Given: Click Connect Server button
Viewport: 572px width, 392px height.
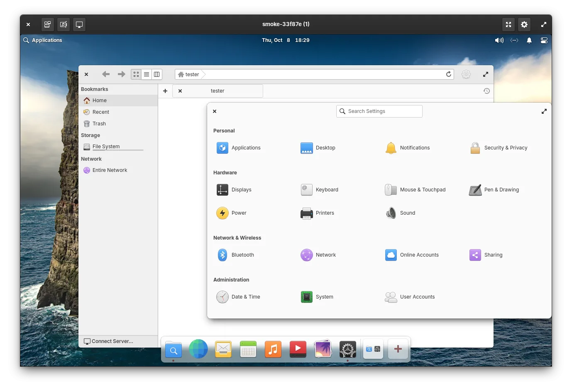Looking at the screenshot, I should [118, 341].
